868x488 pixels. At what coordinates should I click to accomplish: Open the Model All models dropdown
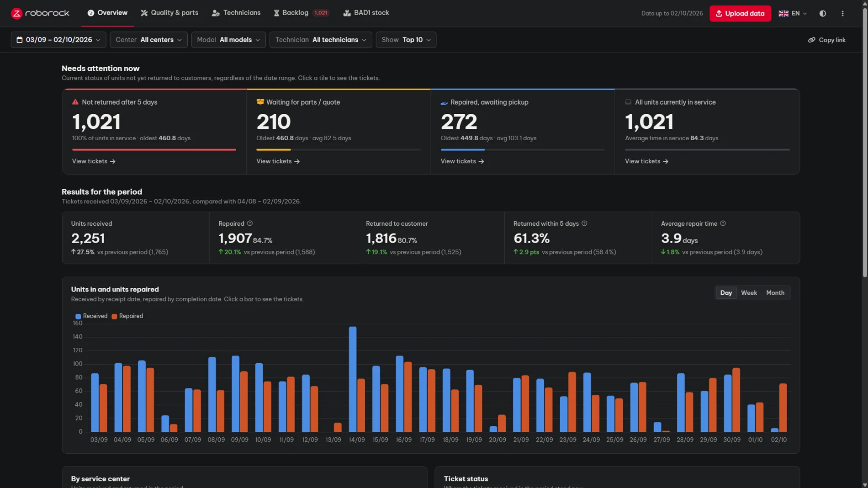click(228, 40)
